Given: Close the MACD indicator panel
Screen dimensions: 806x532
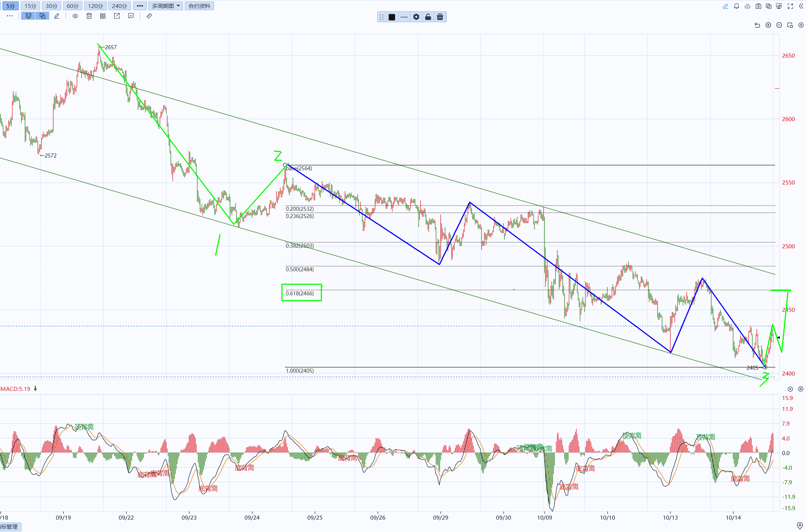Looking at the screenshot, I should pyautogui.click(x=790, y=389).
